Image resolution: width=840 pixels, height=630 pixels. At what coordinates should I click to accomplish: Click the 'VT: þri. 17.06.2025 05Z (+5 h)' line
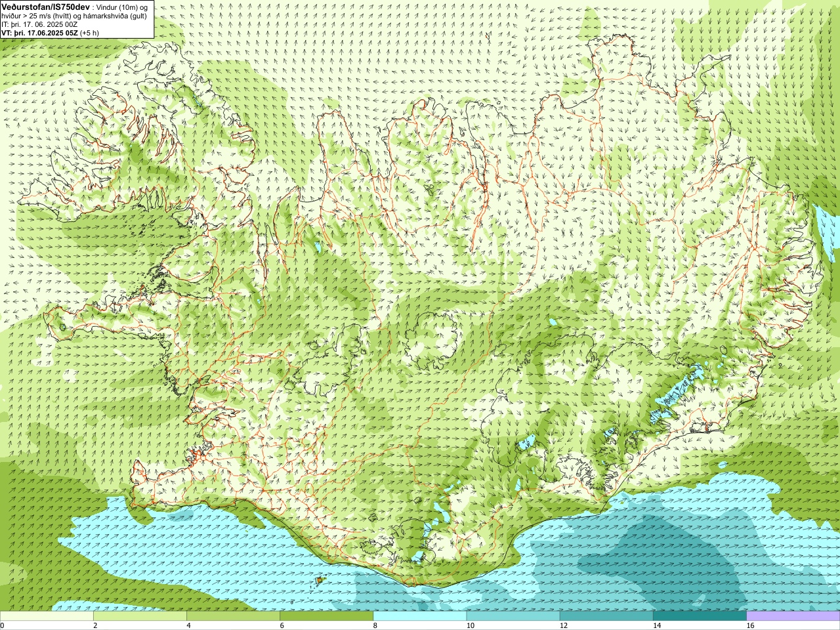coord(50,33)
